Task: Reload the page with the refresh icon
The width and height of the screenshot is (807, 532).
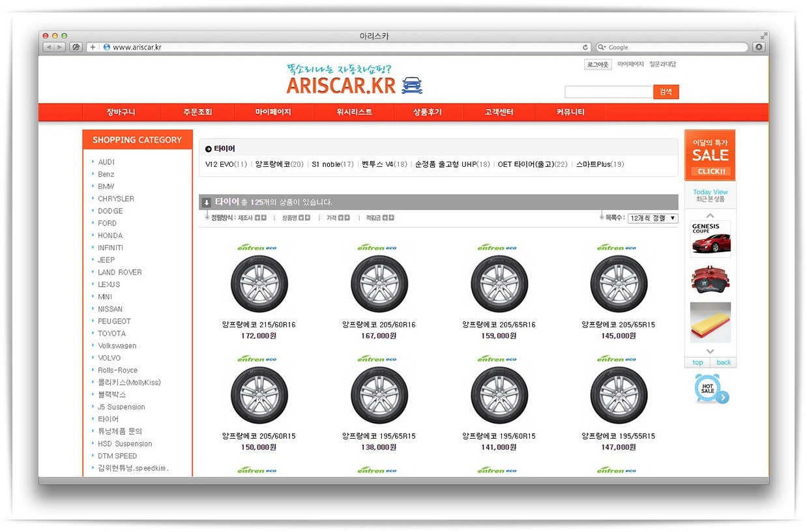Action: click(585, 47)
